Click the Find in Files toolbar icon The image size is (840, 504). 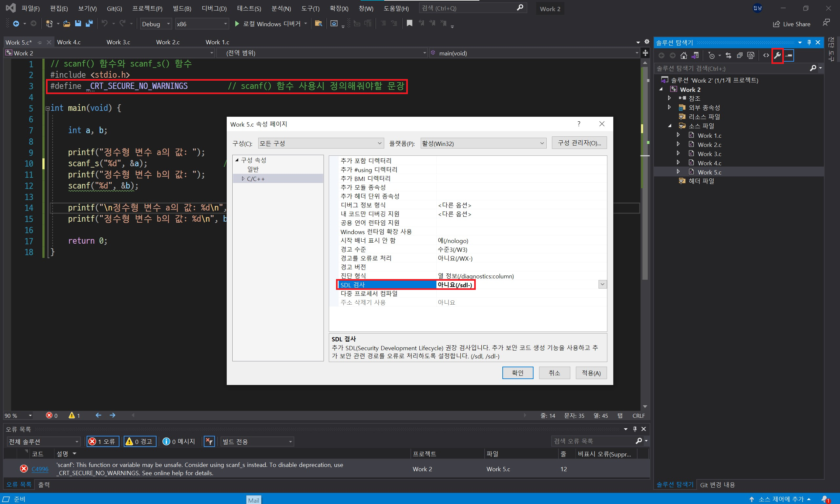[318, 24]
